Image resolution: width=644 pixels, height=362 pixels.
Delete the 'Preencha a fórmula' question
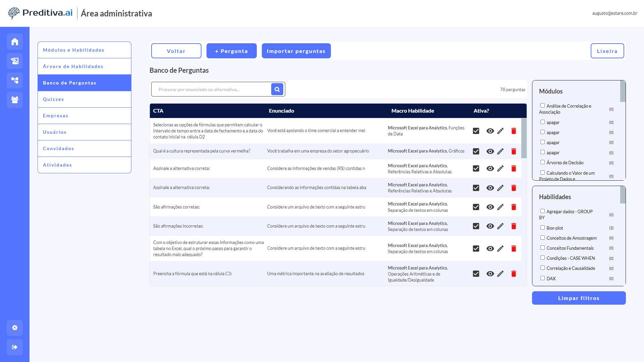click(514, 274)
